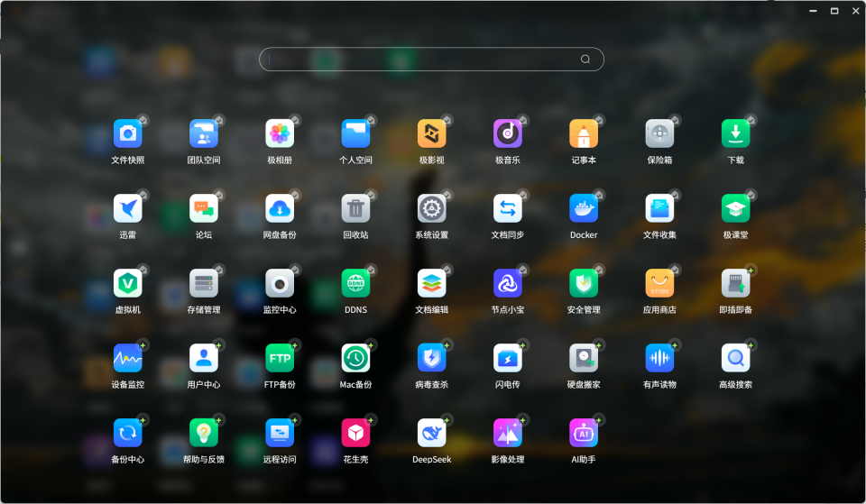
Task: Launch 迅雷 app
Action: pos(127,208)
